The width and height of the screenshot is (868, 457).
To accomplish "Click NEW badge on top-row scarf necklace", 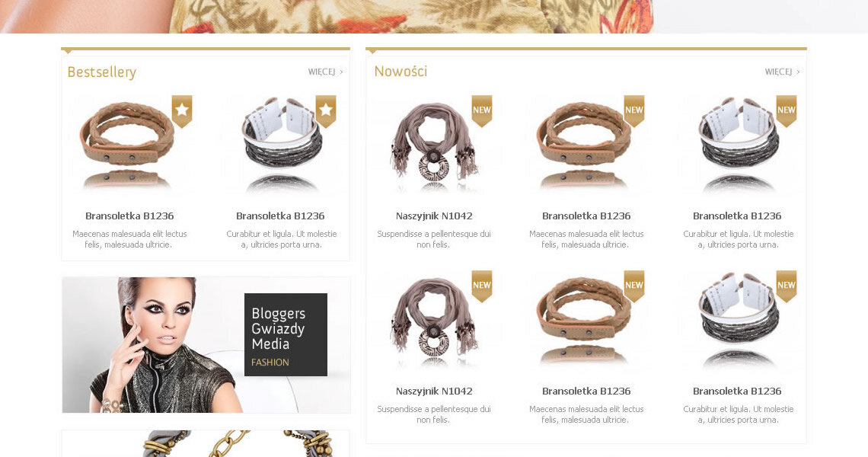I will 482,110.
